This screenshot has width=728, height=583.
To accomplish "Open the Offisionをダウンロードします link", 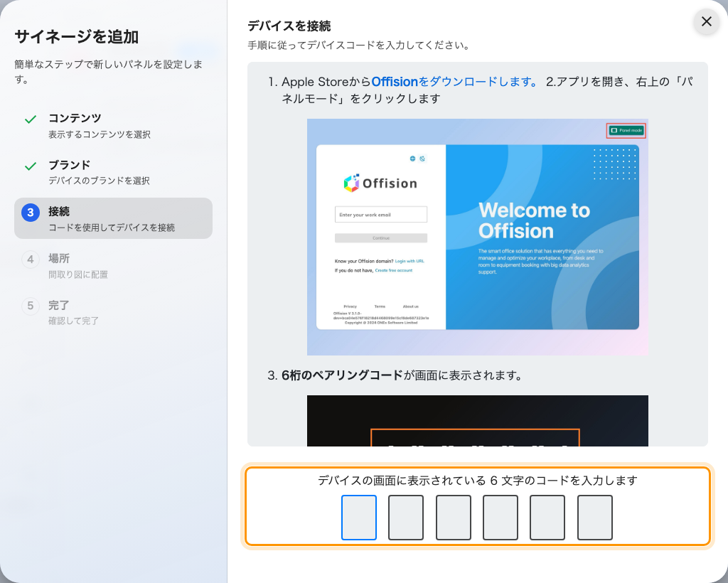I will pos(454,82).
